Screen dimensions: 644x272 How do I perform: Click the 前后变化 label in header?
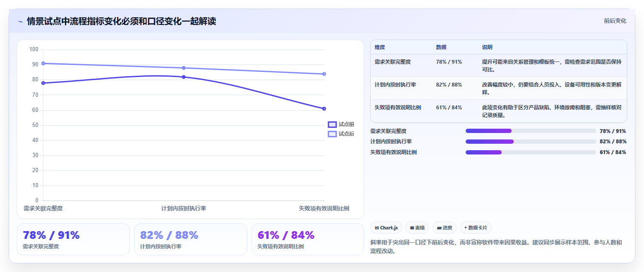pyautogui.click(x=615, y=21)
